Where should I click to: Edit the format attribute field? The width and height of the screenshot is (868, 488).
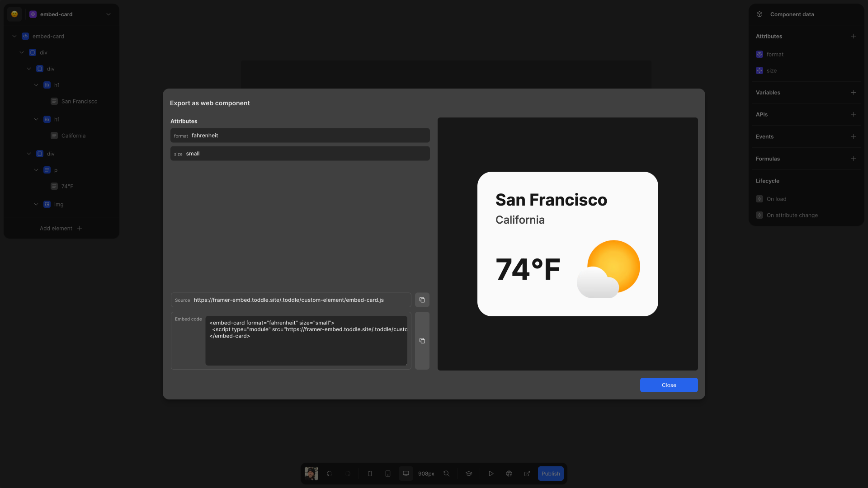coord(300,136)
